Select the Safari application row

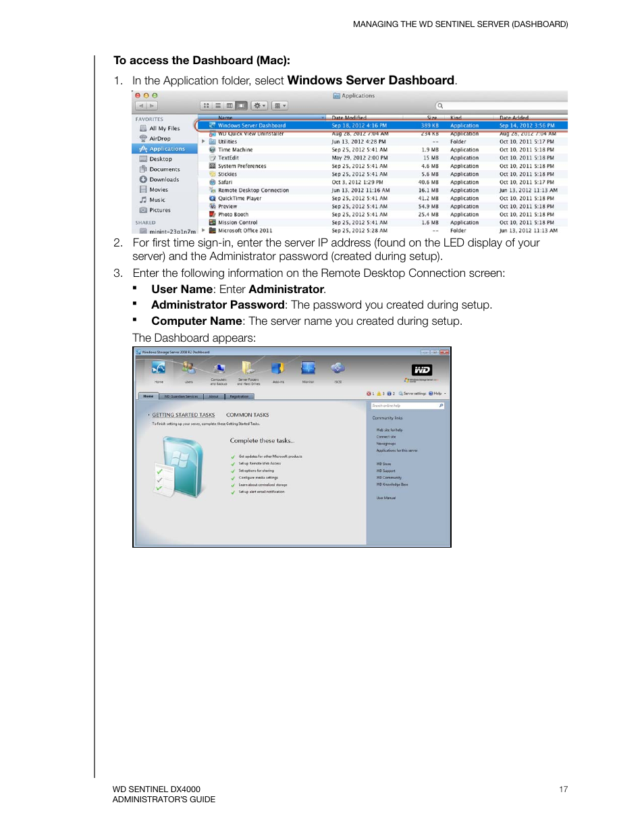pyautogui.click(x=383, y=182)
